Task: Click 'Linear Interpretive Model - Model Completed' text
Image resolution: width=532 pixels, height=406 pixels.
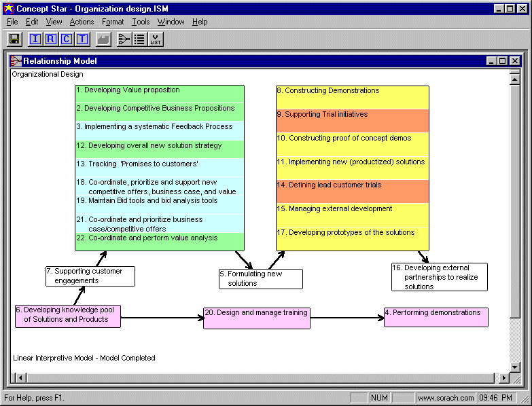Action: click(x=84, y=358)
